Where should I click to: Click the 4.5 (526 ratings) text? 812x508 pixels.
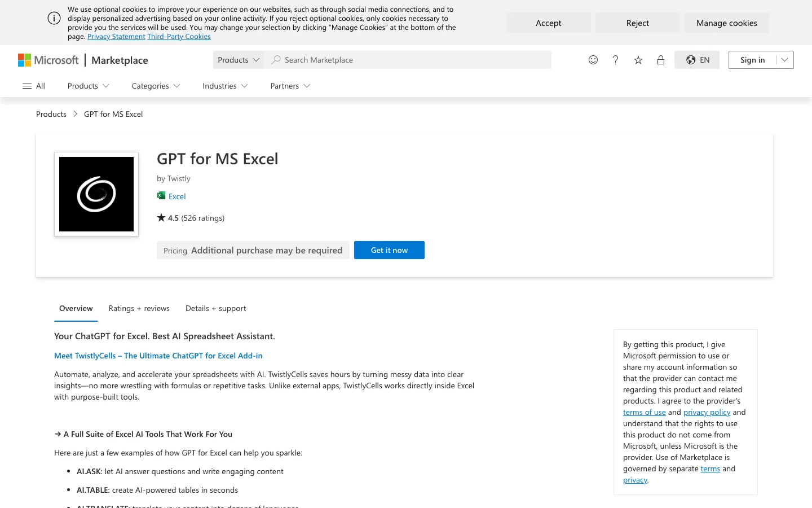tap(196, 218)
